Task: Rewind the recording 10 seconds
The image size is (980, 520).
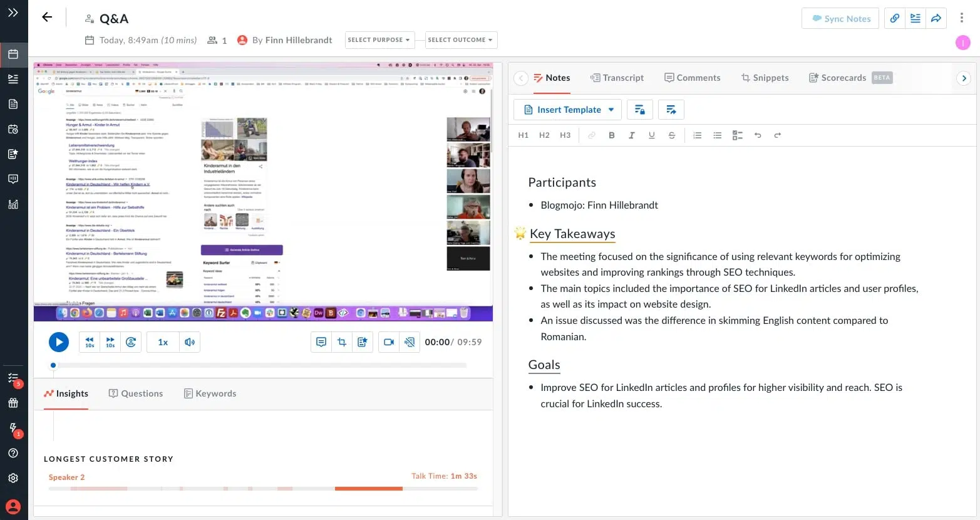Action: [x=90, y=342]
